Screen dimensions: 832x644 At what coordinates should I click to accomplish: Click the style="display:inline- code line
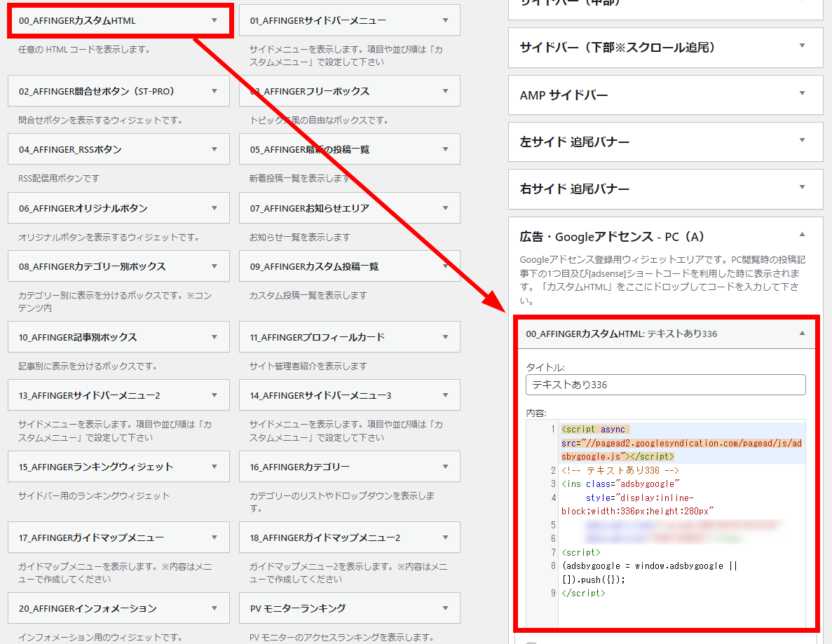pyautogui.click(x=640, y=498)
